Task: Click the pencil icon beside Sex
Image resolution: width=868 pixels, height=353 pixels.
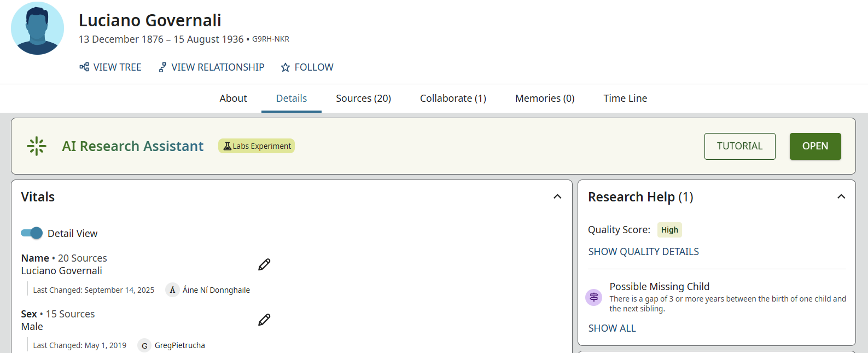Action: [x=264, y=320]
